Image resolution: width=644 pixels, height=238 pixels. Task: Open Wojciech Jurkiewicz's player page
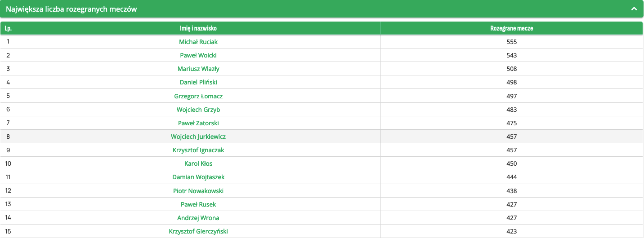click(x=198, y=137)
